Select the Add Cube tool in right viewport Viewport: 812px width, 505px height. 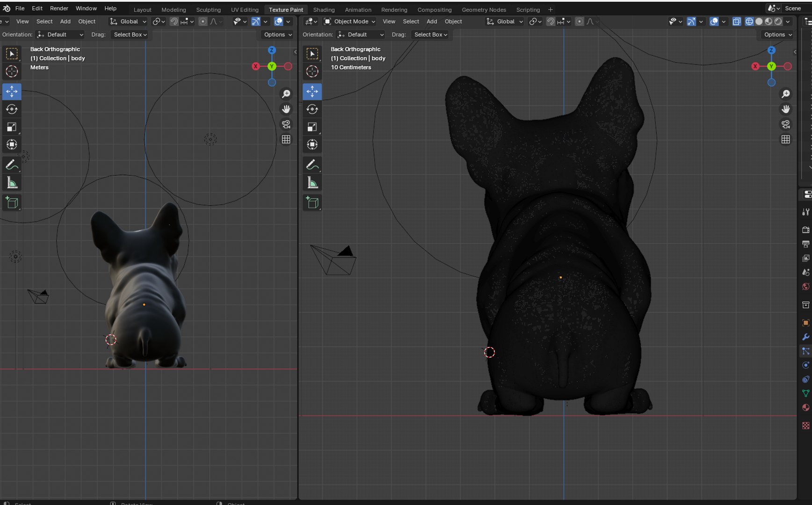coord(312,202)
